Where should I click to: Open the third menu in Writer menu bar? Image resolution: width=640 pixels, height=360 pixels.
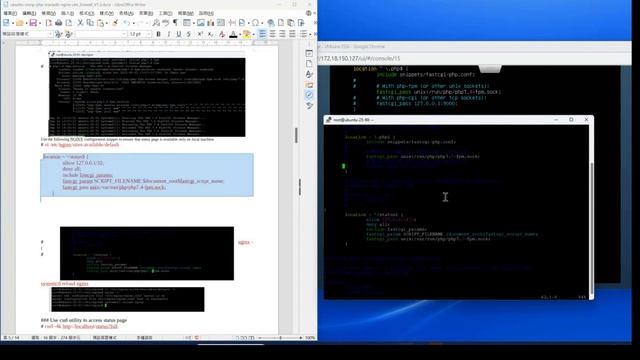(48, 13)
